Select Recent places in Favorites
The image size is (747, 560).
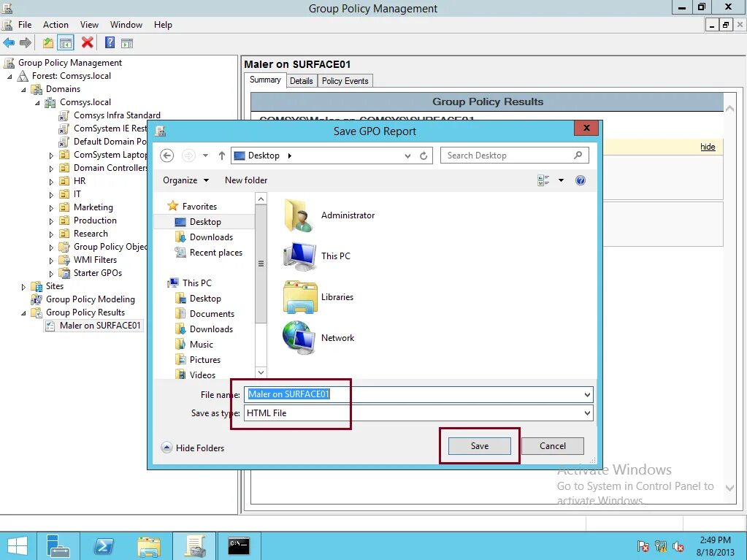click(216, 253)
